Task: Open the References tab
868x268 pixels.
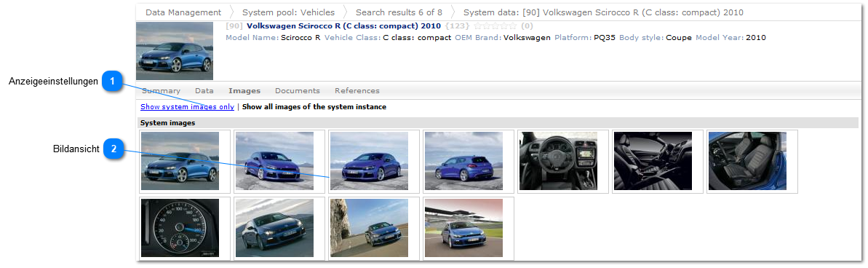Action: click(x=357, y=91)
